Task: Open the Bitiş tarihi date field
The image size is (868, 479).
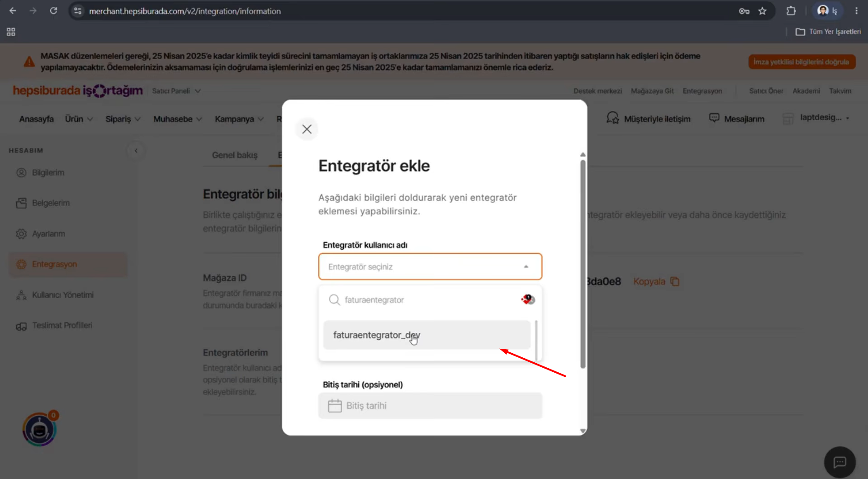Action: coord(430,406)
